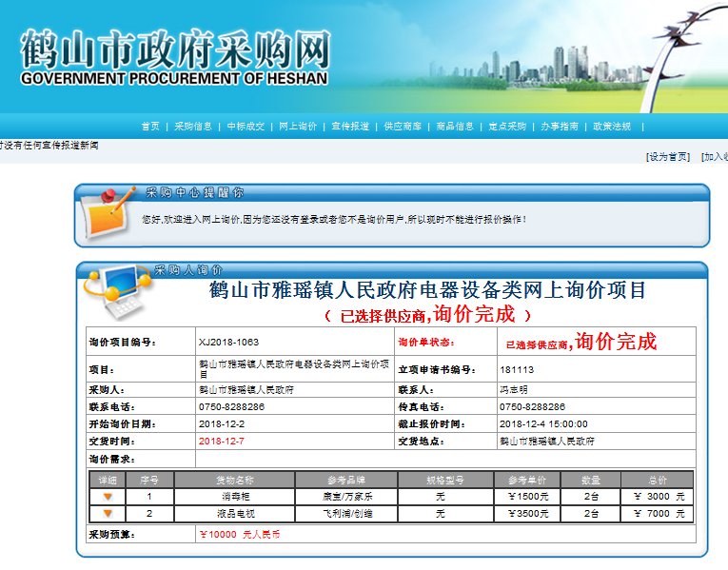
Task: Expand details arrow for 液晶电视 row
Action: [x=108, y=514]
